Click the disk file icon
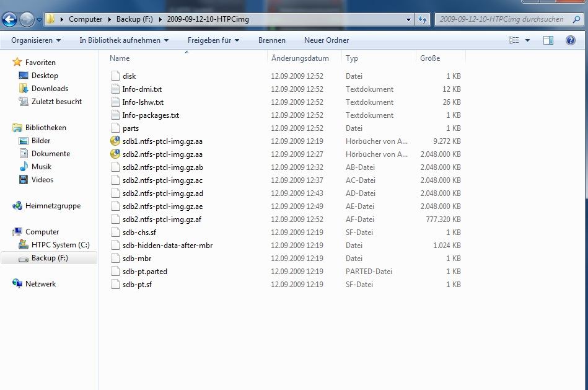This screenshot has height=390, width=588. click(115, 76)
